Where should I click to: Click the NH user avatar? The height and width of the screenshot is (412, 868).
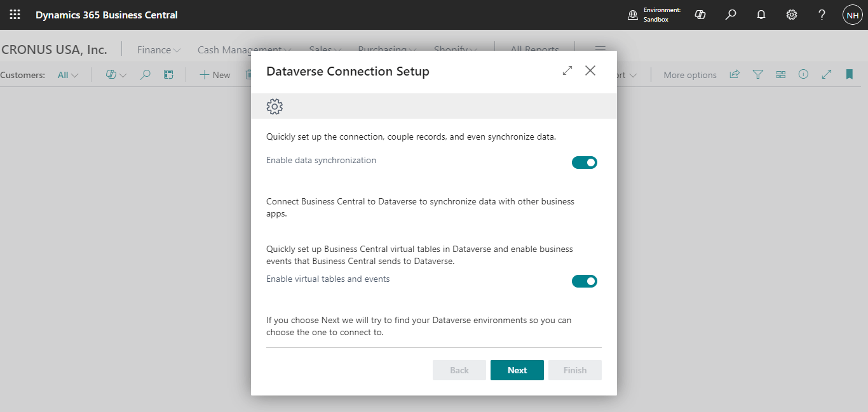tap(852, 15)
